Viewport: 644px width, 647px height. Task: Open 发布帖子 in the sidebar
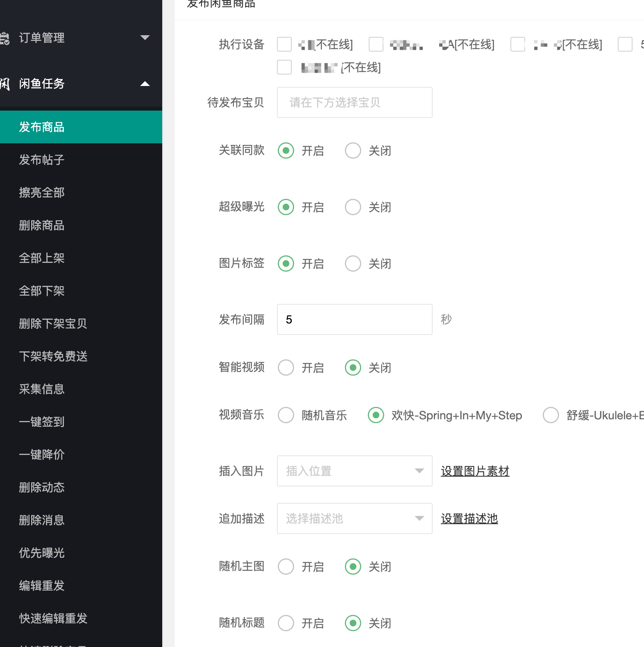coord(42,160)
